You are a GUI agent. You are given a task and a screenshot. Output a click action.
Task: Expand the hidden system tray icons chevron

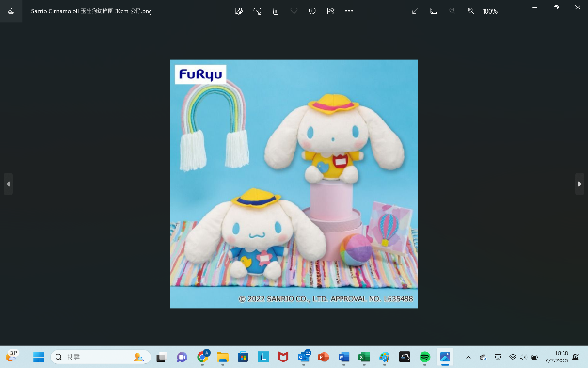(x=468, y=357)
